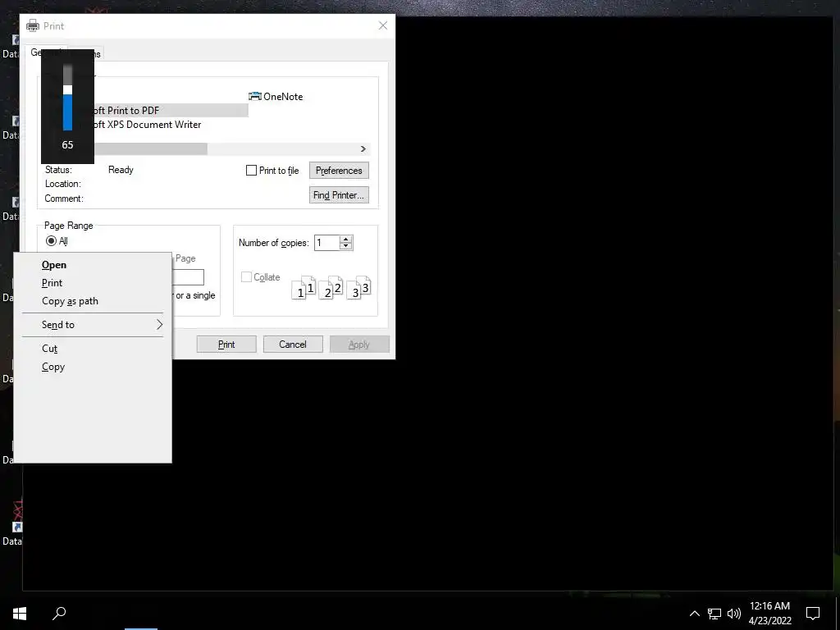Image resolution: width=840 pixels, height=630 pixels.
Task: Close the Print dialog window
Action: pyautogui.click(x=383, y=25)
